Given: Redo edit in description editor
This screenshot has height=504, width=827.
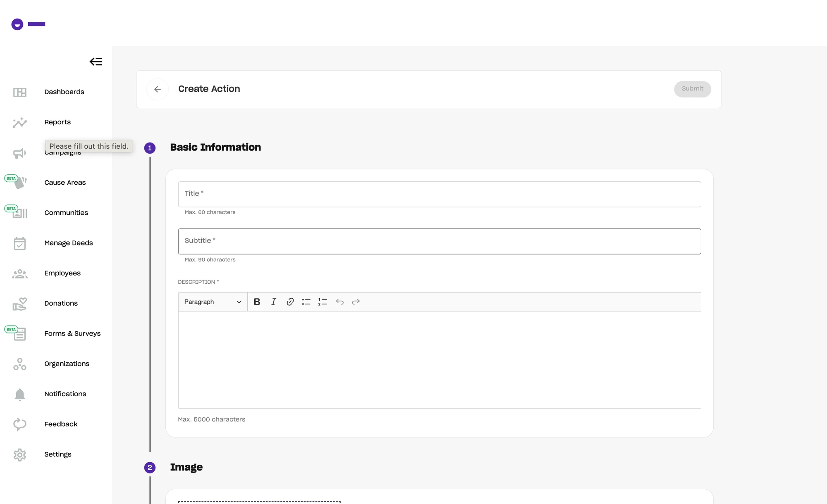Looking at the screenshot, I should (356, 302).
